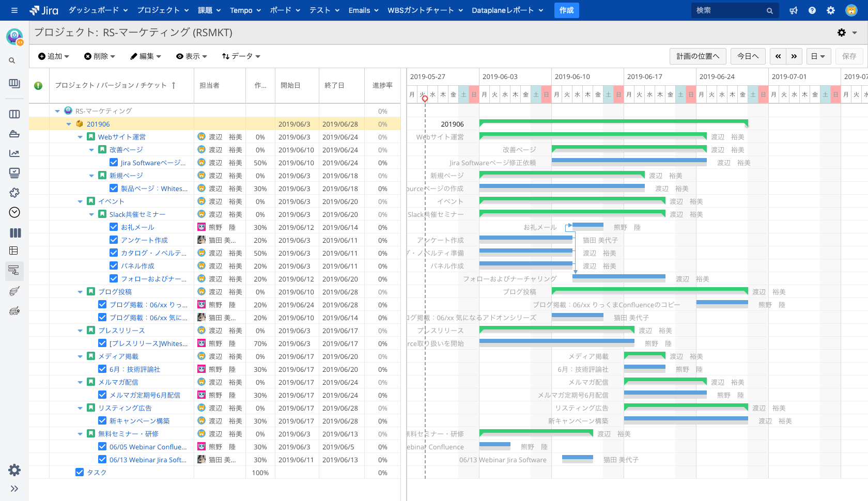Click the sort arrow on the ticket column
Screen dimensions: 868x501
[x=174, y=85]
